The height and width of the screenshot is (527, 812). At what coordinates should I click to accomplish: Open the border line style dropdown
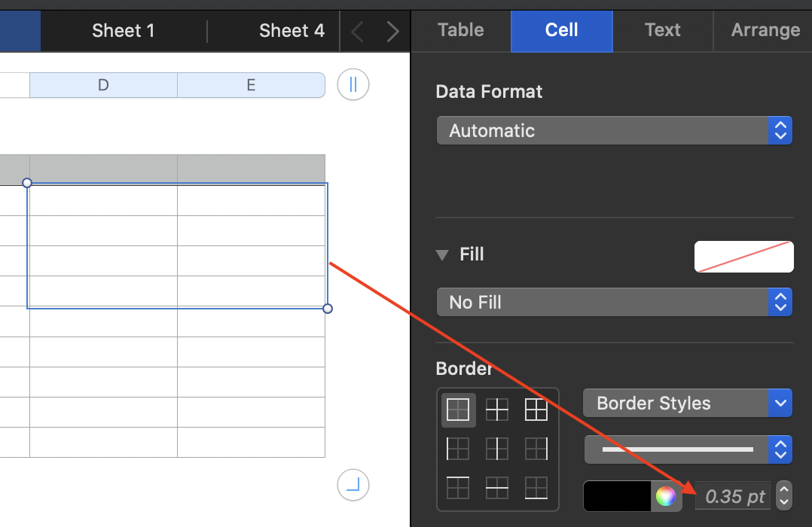687,449
